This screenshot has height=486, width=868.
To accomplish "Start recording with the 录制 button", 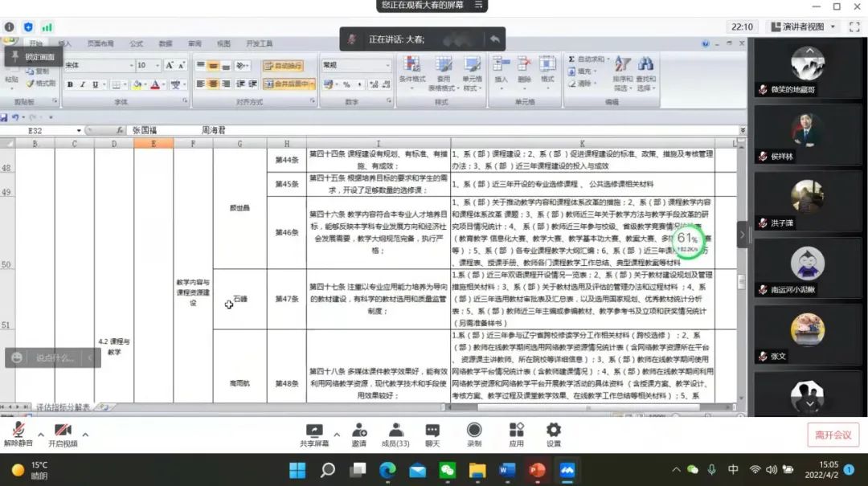I will tap(474, 433).
